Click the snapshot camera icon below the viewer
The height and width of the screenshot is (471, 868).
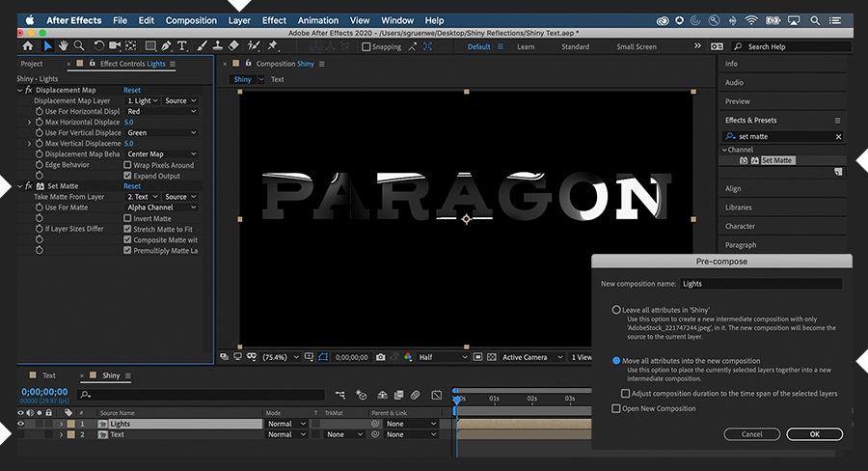click(x=381, y=357)
